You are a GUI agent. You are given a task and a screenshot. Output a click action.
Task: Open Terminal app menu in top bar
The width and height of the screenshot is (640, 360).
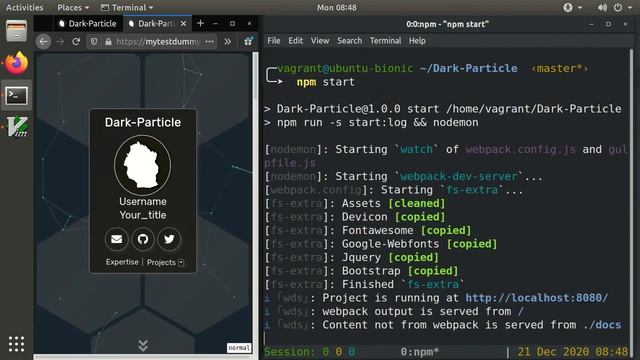pos(127,7)
